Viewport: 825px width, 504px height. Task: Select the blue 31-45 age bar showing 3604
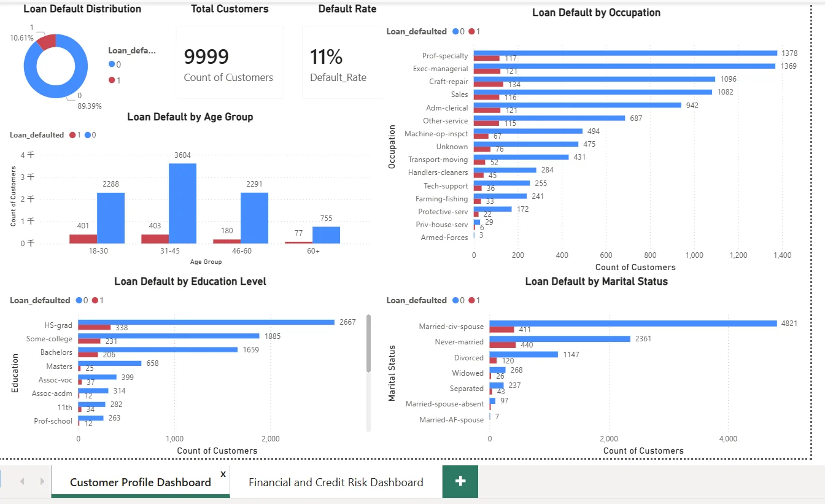coord(183,203)
